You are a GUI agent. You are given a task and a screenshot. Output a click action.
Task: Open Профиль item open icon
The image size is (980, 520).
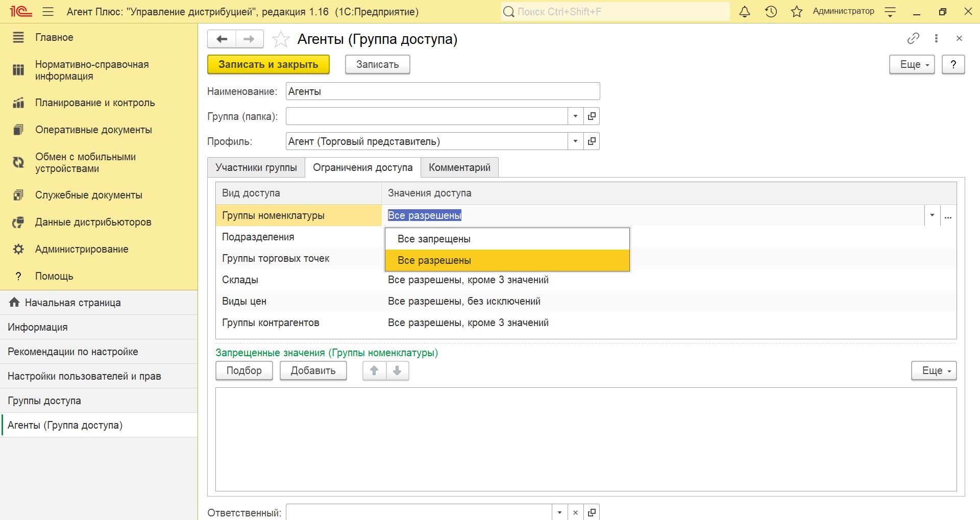[592, 141]
